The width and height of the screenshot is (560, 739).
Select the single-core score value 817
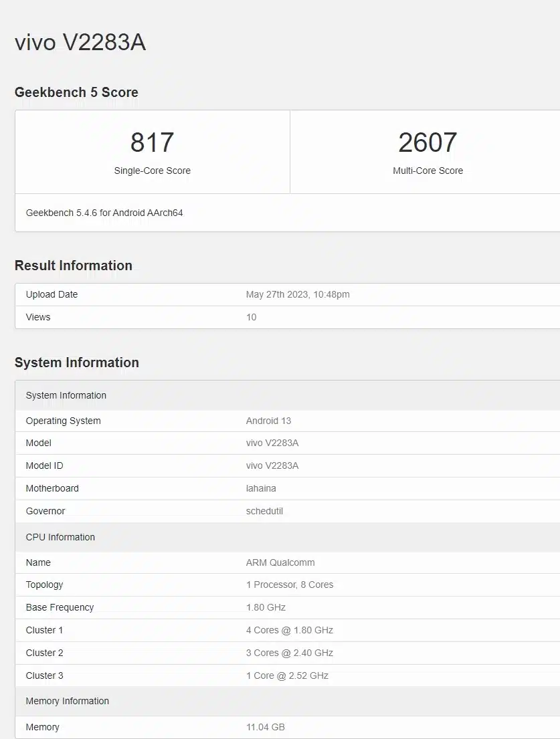152,142
